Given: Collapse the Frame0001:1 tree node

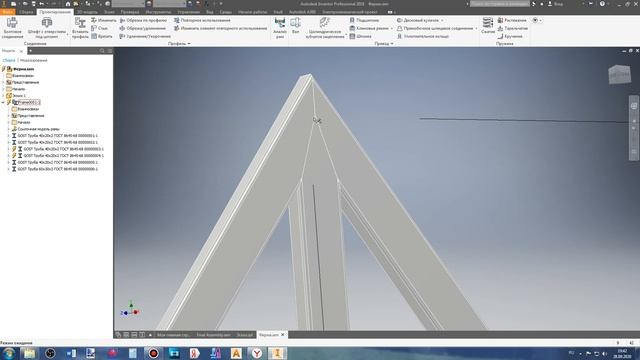Looking at the screenshot, I should 3,102.
